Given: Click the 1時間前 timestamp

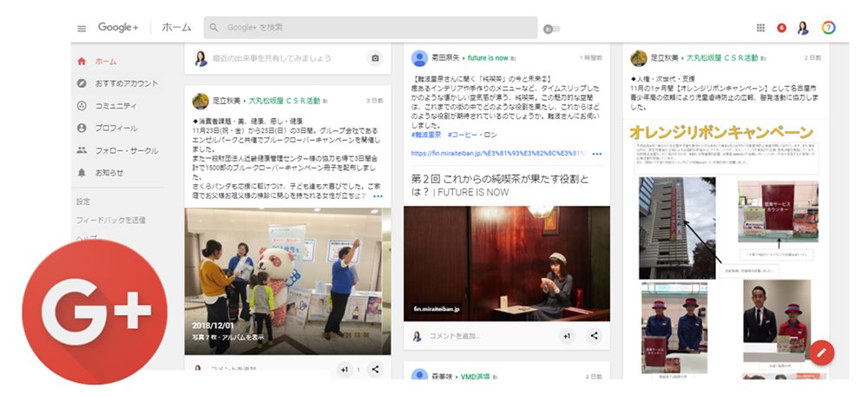Looking at the screenshot, I should 590,57.
